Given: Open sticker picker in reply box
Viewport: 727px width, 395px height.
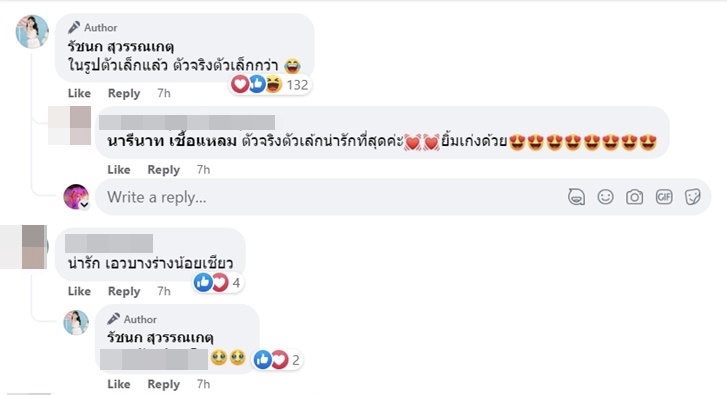Looking at the screenshot, I should point(693,197).
